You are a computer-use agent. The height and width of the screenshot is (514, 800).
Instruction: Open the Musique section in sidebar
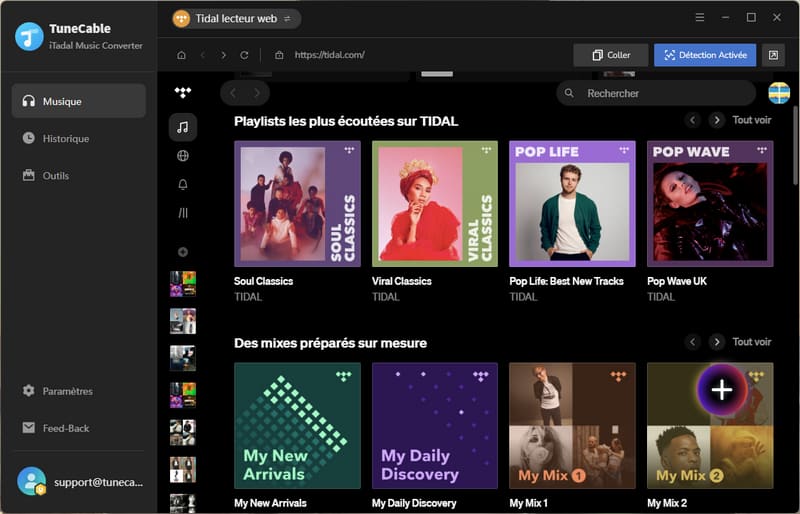point(79,101)
